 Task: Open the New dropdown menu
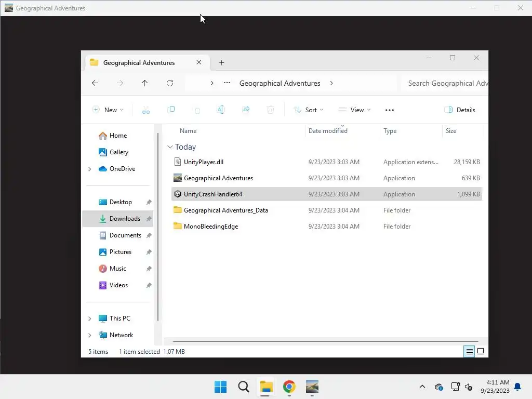pyautogui.click(x=108, y=110)
